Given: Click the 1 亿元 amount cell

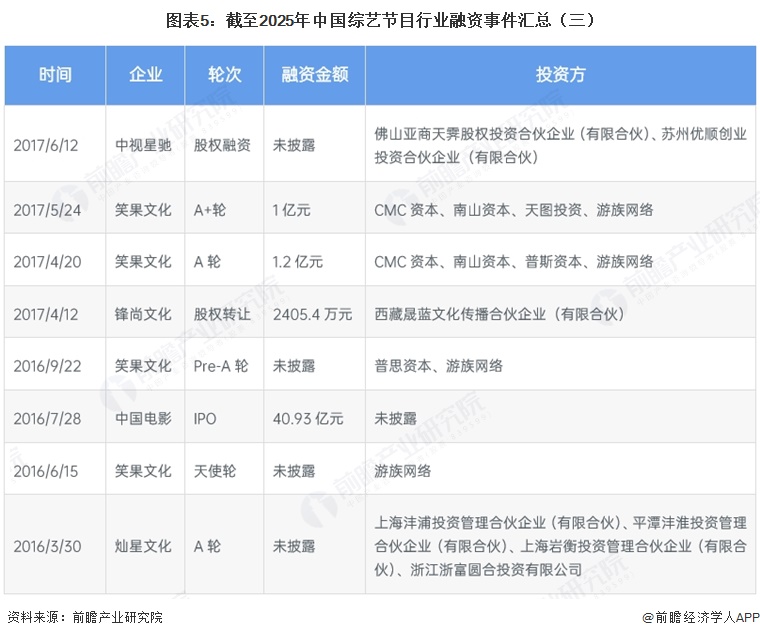Looking at the screenshot, I should pyautogui.click(x=291, y=210).
